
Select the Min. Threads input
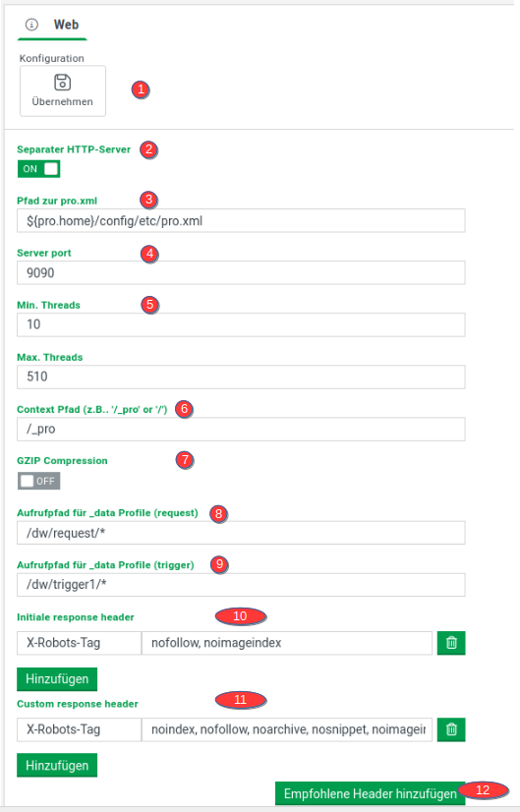pyautogui.click(x=241, y=324)
